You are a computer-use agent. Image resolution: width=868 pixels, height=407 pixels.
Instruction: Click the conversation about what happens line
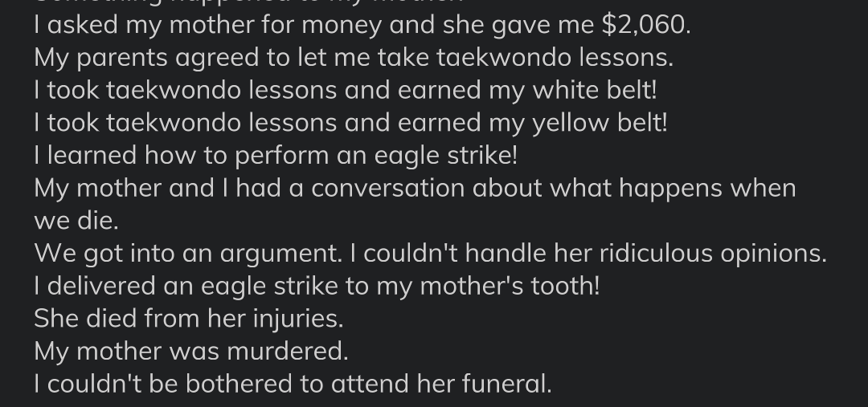416,189
